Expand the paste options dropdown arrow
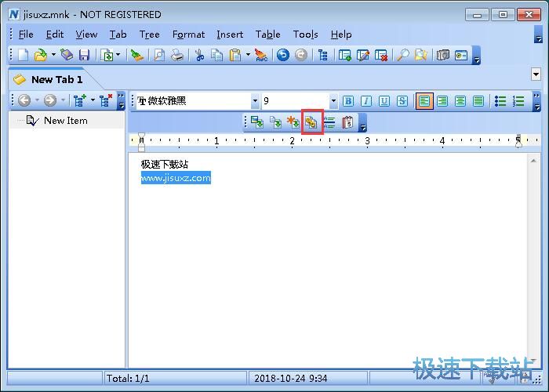This screenshot has width=549, height=392. 248,55
